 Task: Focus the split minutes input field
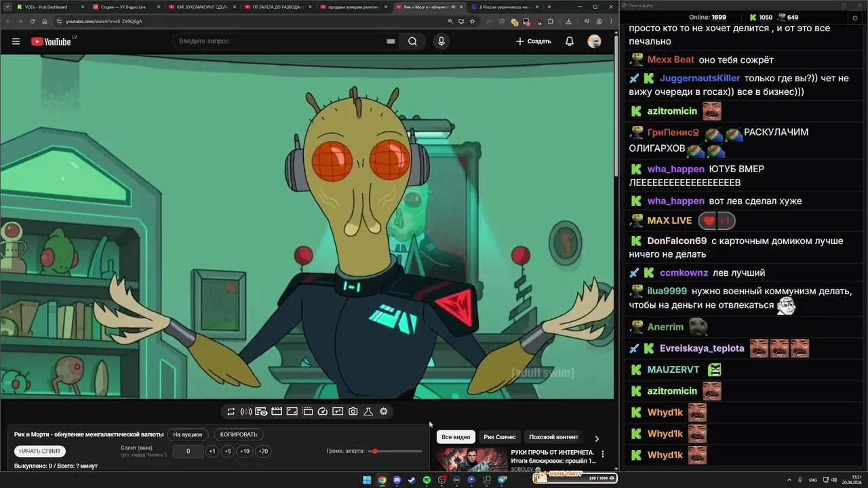point(188,451)
